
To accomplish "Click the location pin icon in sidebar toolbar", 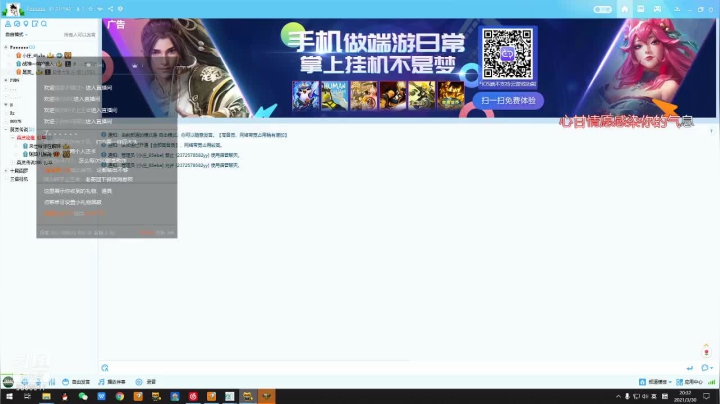I will pos(26,24).
